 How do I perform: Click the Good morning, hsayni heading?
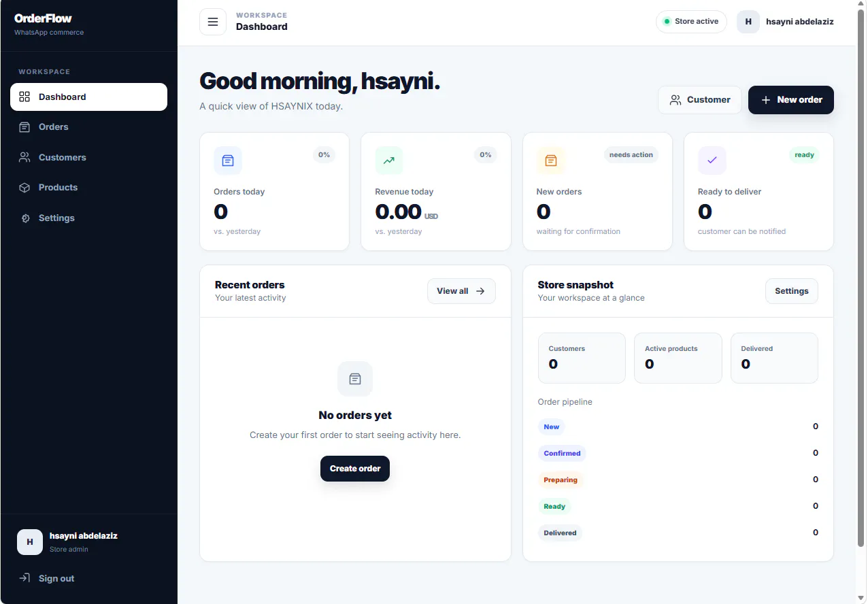coord(320,82)
